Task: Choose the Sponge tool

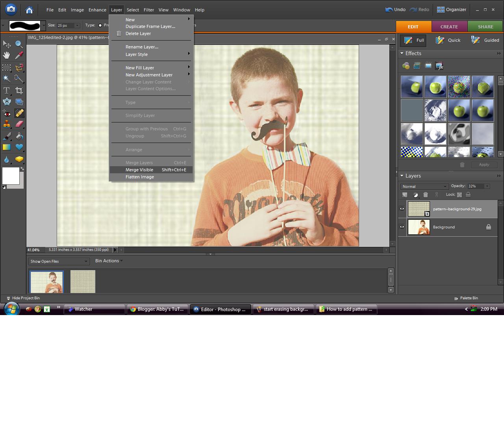Action: 19,159
